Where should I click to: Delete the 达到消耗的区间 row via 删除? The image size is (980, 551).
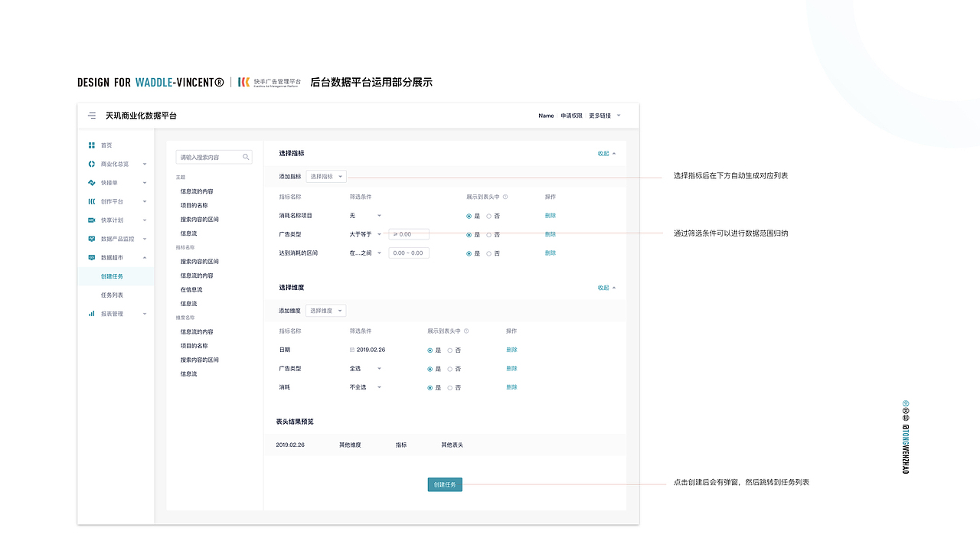tap(550, 253)
